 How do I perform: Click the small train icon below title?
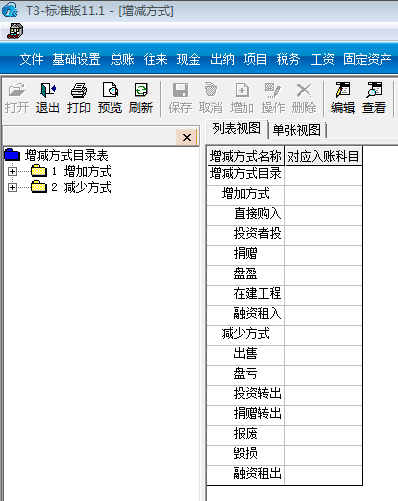tap(15, 31)
